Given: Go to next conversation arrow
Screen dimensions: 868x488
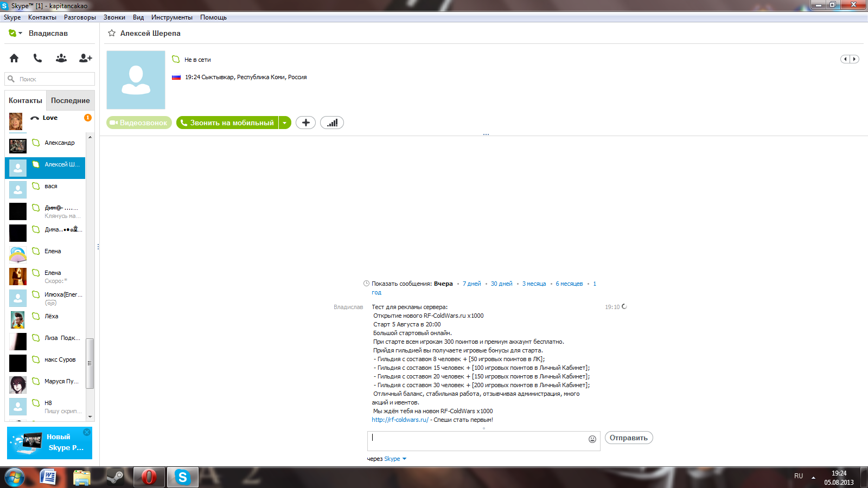Looking at the screenshot, I should 854,59.
